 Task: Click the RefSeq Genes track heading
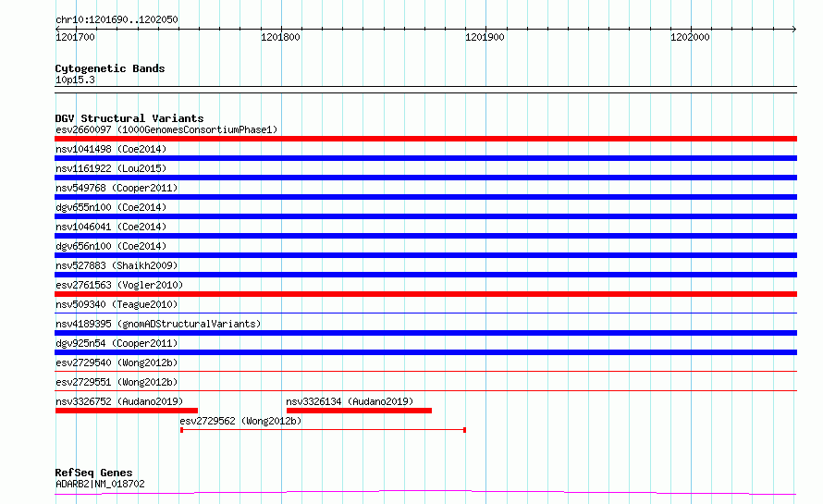(x=93, y=473)
